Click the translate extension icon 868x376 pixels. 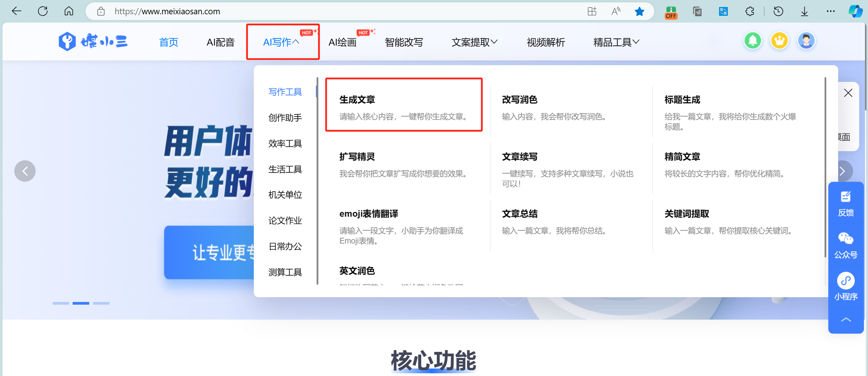723,12
